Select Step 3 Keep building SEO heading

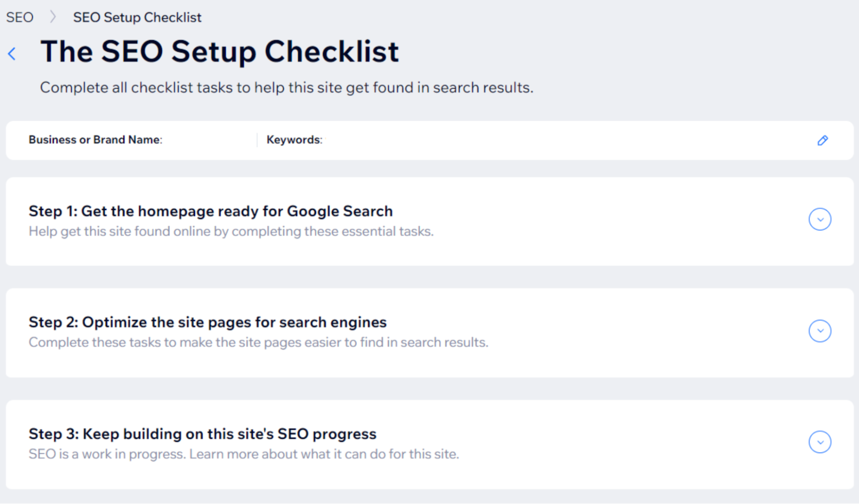click(x=202, y=434)
